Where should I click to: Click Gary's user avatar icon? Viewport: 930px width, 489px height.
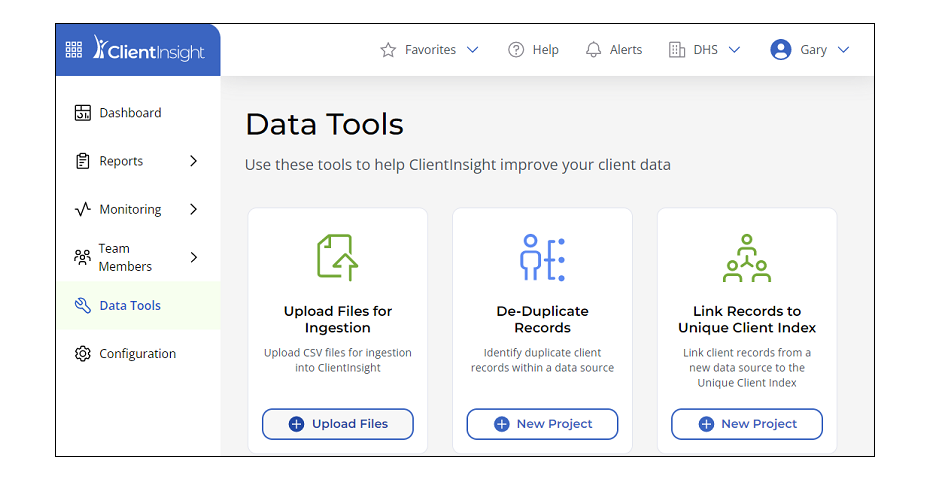point(781,50)
